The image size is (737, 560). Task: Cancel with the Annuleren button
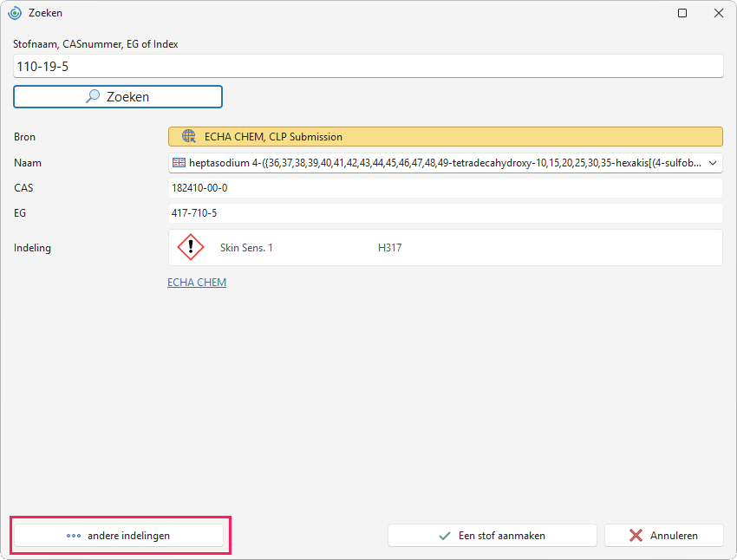(x=663, y=536)
